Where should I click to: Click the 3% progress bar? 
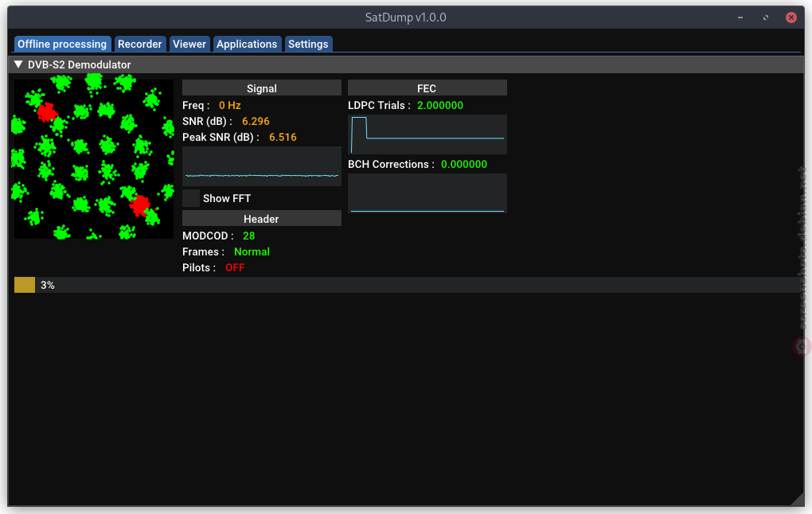(x=408, y=285)
